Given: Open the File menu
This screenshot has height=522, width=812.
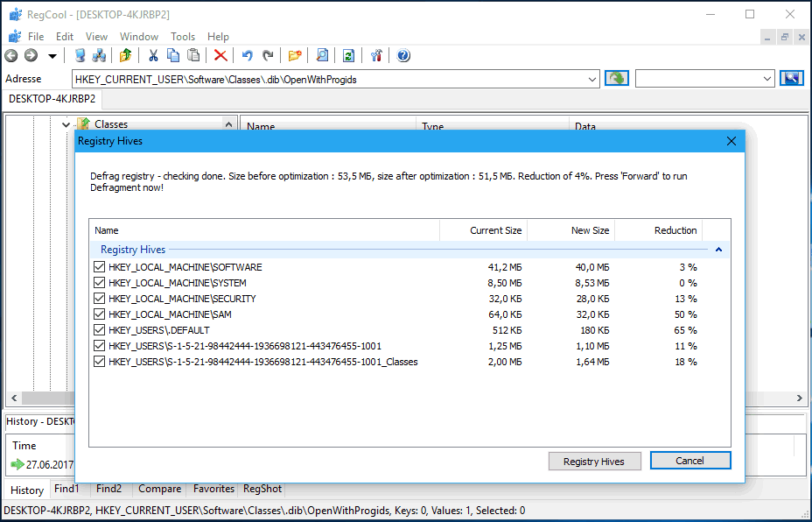Looking at the screenshot, I should 36,36.
